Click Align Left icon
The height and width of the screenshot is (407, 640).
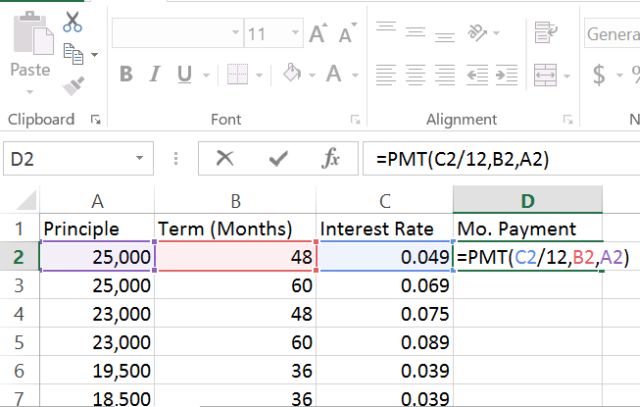(x=386, y=75)
